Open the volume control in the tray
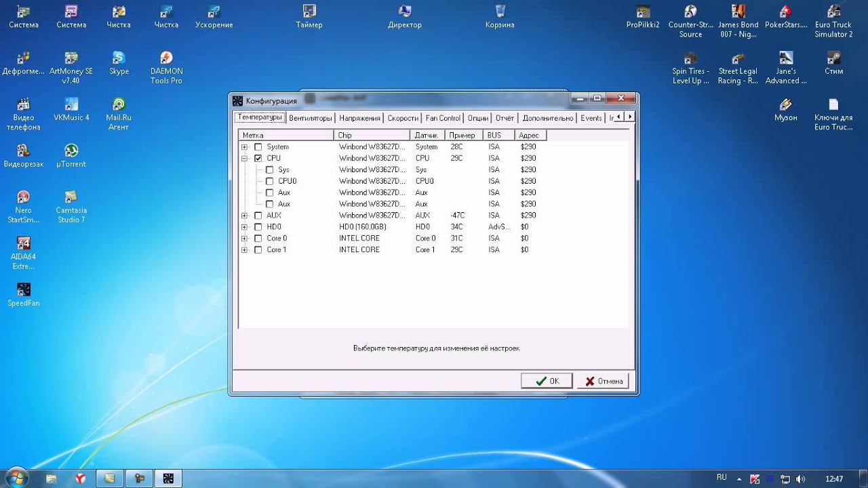The width and height of the screenshot is (868, 488). pyautogui.click(x=800, y=478)
